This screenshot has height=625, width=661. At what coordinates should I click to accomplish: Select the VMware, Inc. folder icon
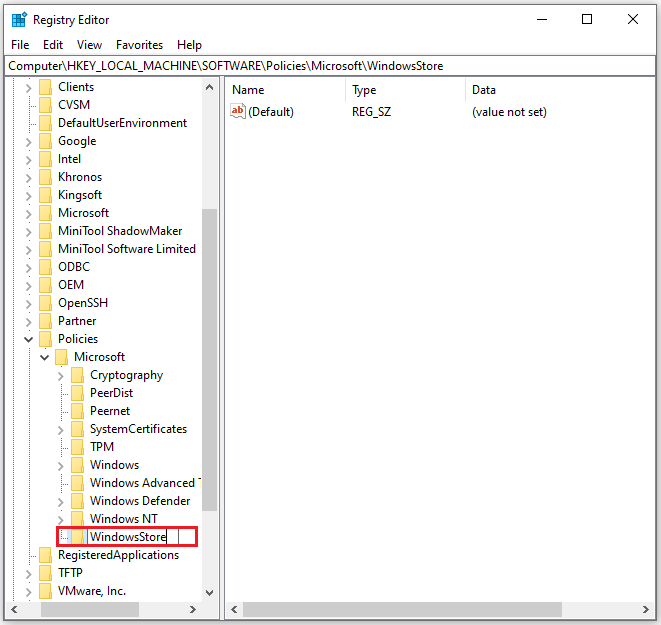click(45, 591)
